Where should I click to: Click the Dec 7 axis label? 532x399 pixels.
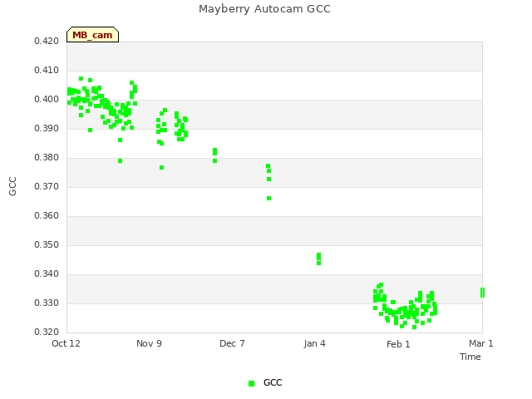coord(232,343)
